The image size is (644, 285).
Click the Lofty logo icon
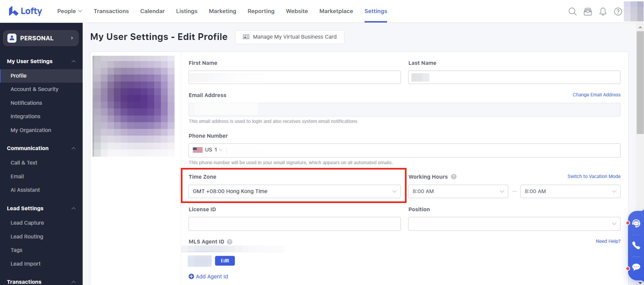point(13,11)
